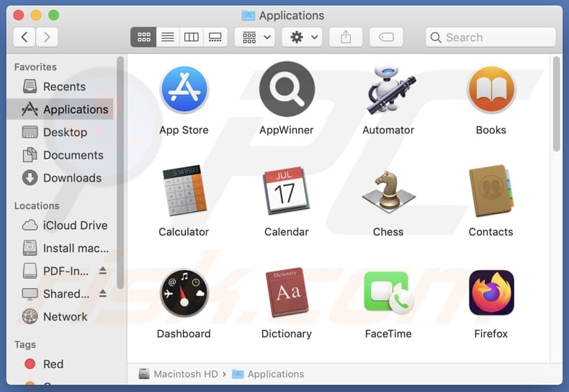Viewport: 569px width, 392px height.
Task: Select the Chess app icon
Action: [389, 192]
